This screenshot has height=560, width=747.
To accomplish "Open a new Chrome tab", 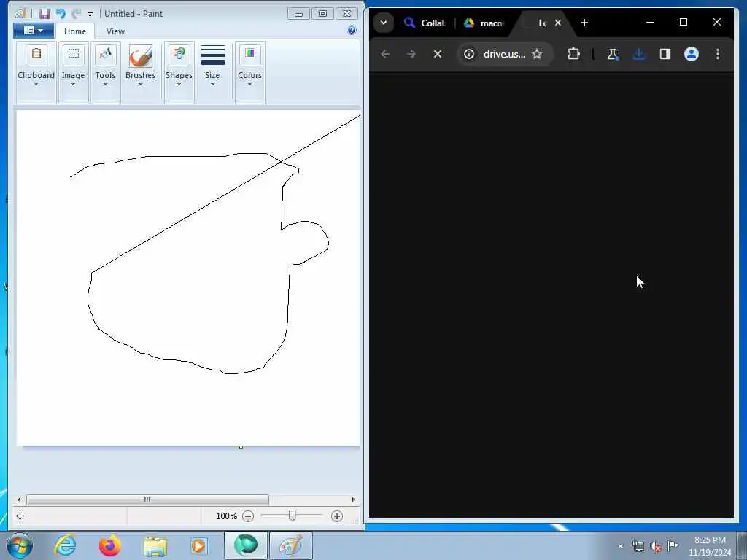I will (584, 23).
